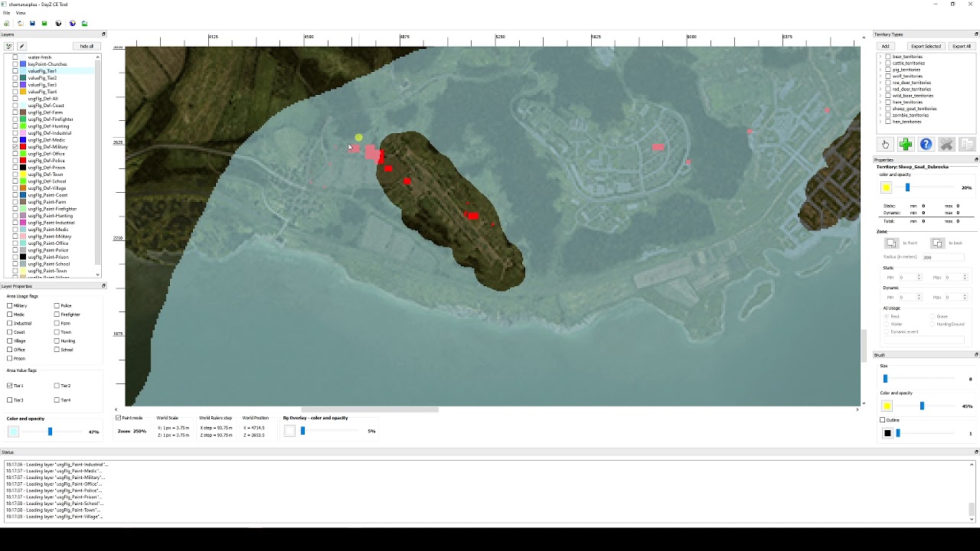Select the hand pan tool in Territory Types
The width and height of the screenshot is (980, 551).
(x=885, y=145)
